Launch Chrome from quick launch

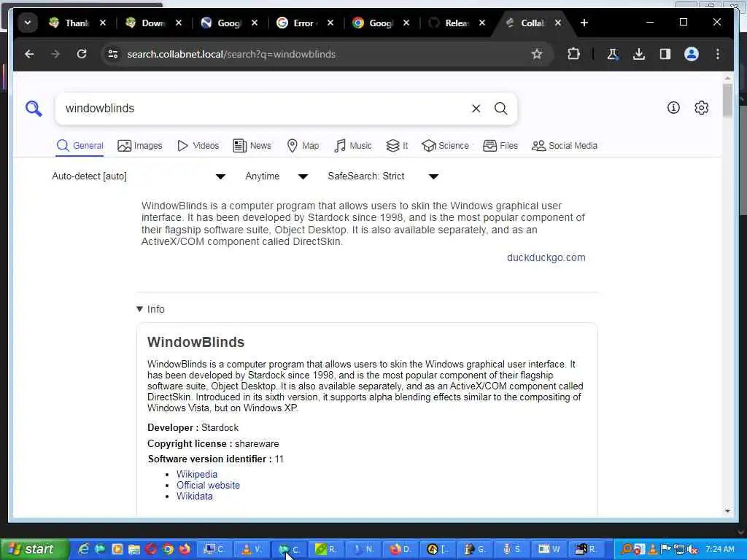tap(168, 550)
